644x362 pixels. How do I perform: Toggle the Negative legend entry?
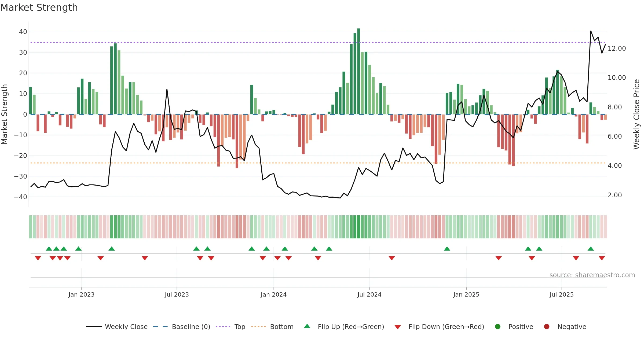click(x=565, y=327)
